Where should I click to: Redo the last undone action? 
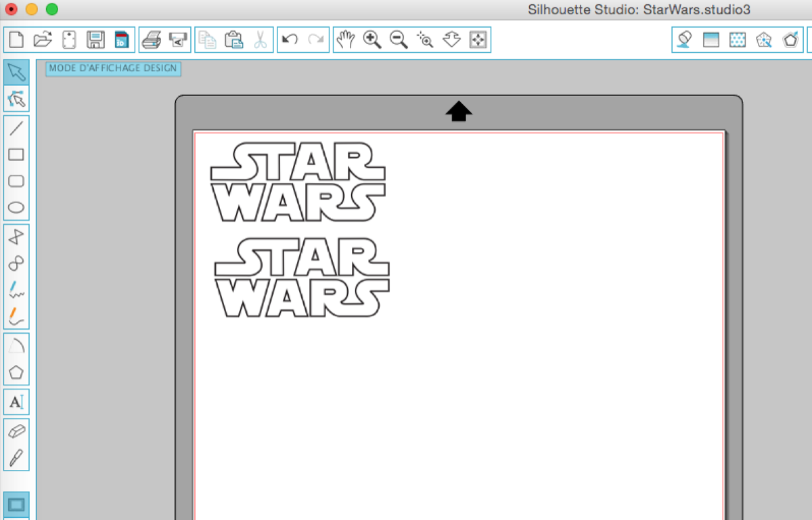coord(316,39)
